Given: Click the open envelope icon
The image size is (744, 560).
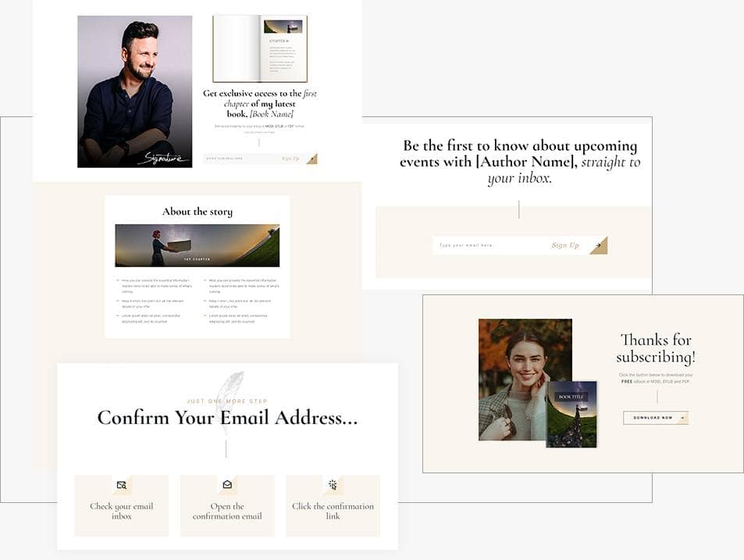Looking at the screenshot, I should coord(227,484).
